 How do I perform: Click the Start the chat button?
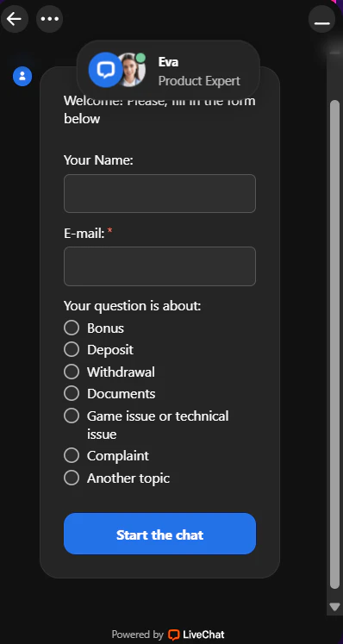(159, 534)
